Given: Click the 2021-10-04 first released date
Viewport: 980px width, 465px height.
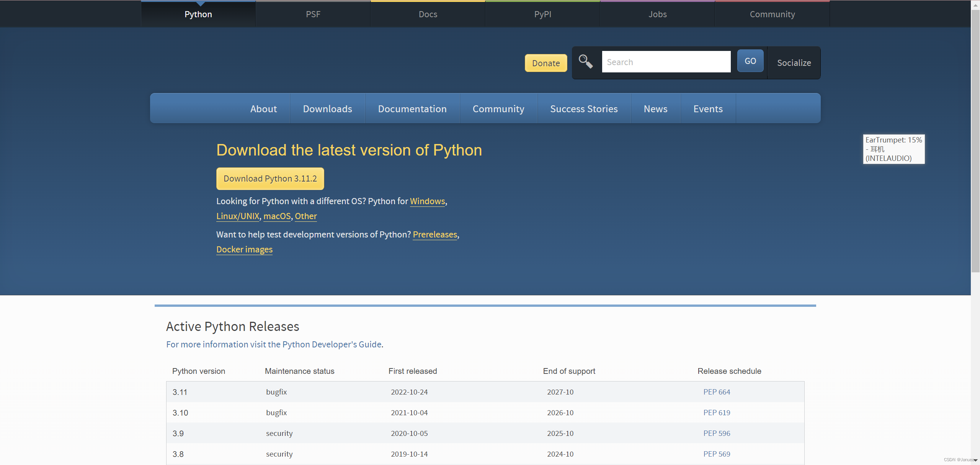Looking at the screenshot, I should pyautogui.click(x=409, y=413).
